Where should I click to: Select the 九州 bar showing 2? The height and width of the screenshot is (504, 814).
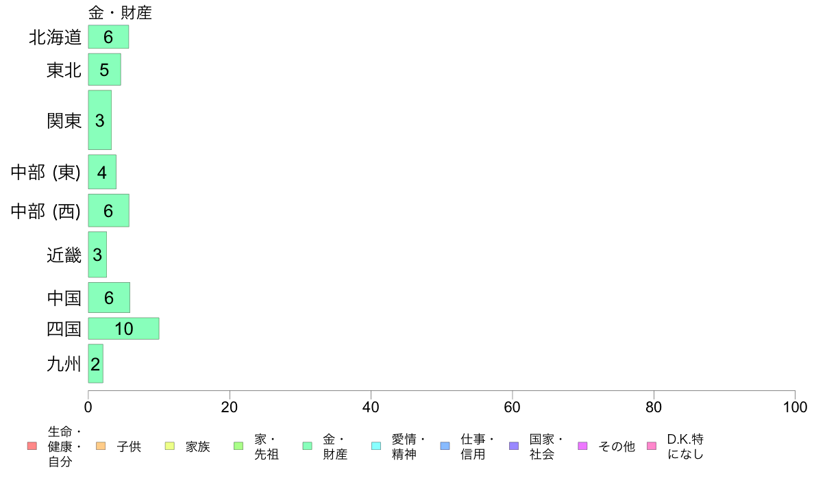pyautogui.click(x=95, y=364)
